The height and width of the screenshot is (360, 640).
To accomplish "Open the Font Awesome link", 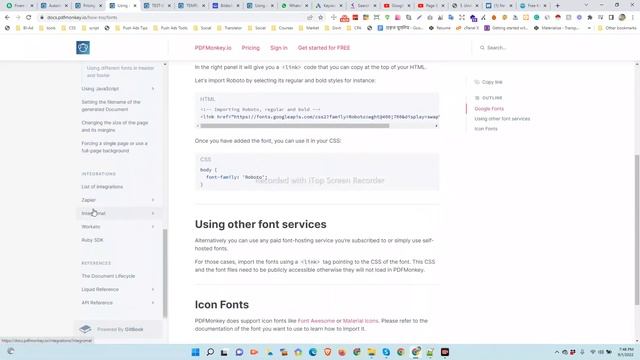I will 316,321.
